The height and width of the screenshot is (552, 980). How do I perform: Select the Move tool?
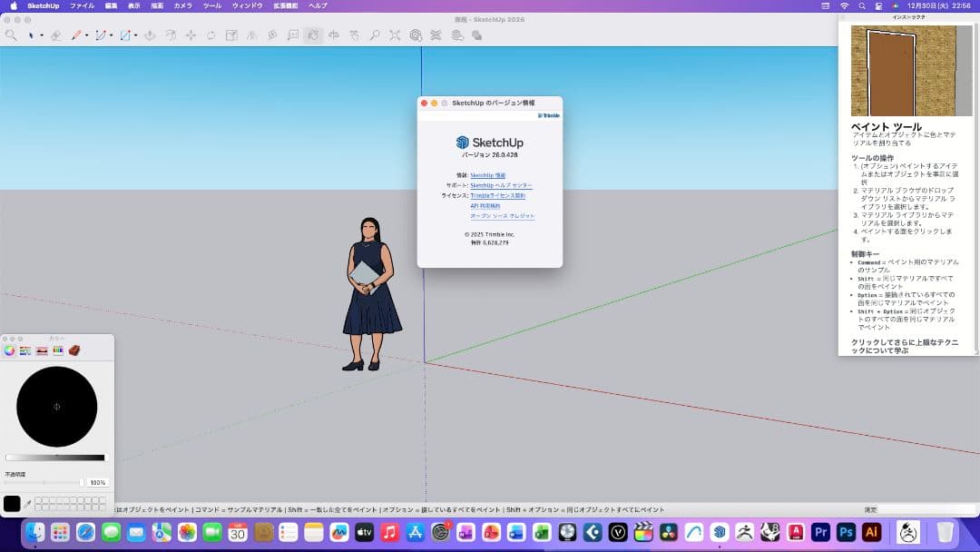[192, 36]
